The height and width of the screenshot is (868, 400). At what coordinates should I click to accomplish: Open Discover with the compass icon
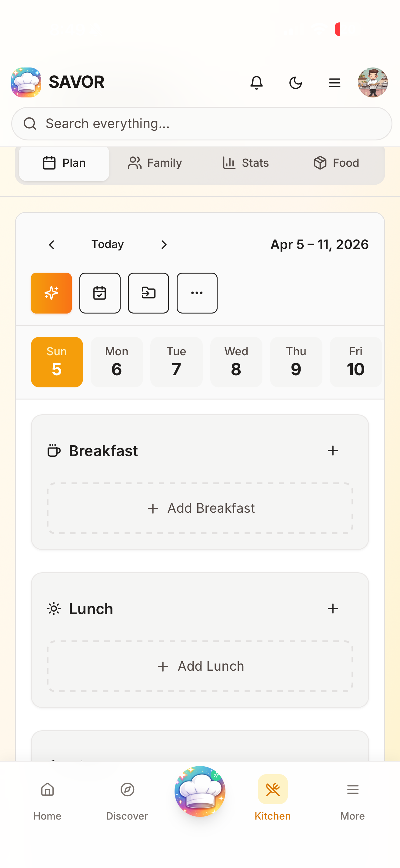127,789
